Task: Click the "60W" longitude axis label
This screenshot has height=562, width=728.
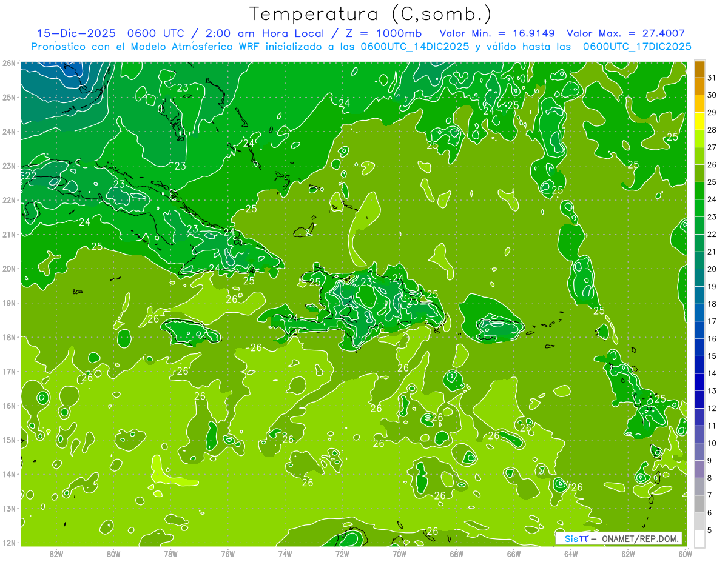Action: [685, 554]
